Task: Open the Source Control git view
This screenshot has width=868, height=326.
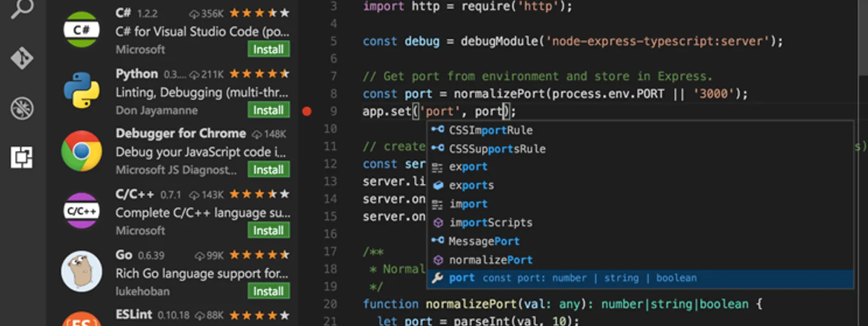Action: 22,58
